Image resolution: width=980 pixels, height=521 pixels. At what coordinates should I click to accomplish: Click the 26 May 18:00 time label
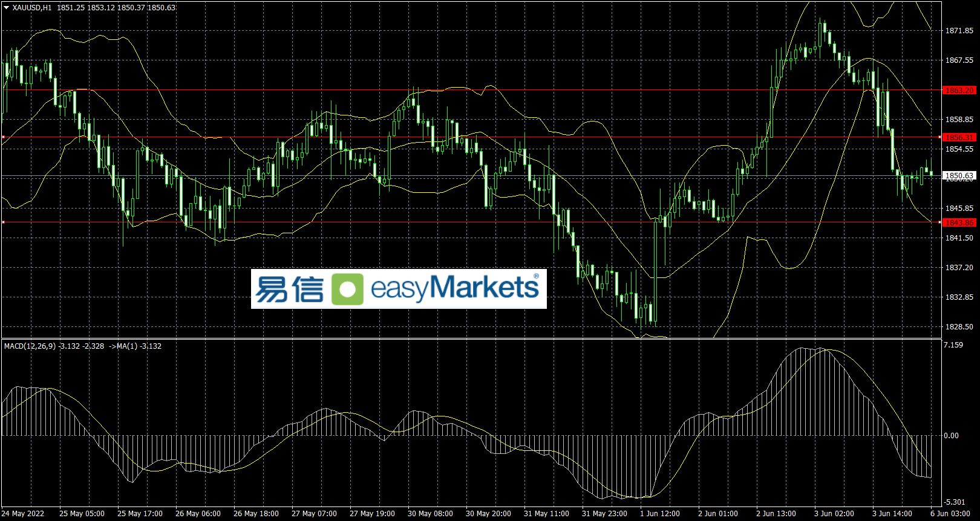pos(256,514)
